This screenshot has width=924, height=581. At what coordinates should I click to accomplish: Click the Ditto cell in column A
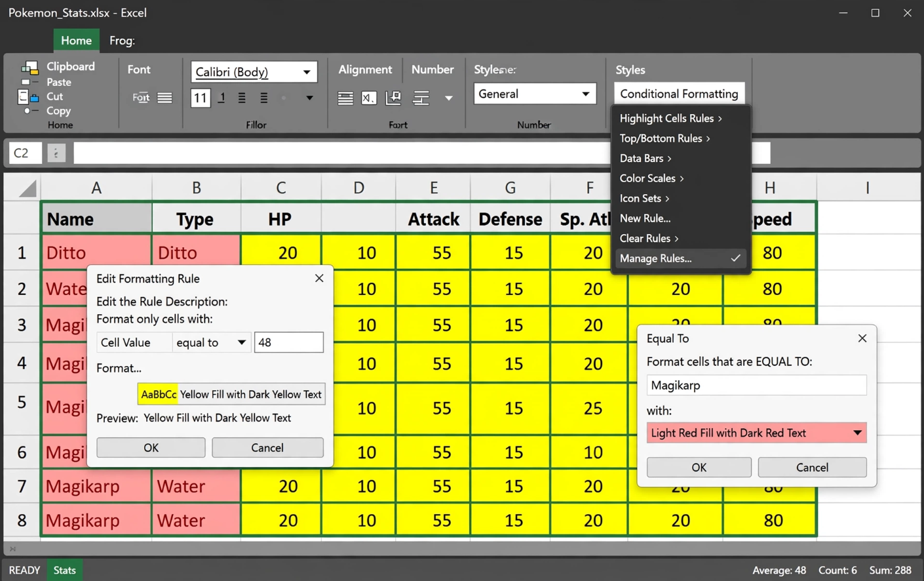(96, 253)
